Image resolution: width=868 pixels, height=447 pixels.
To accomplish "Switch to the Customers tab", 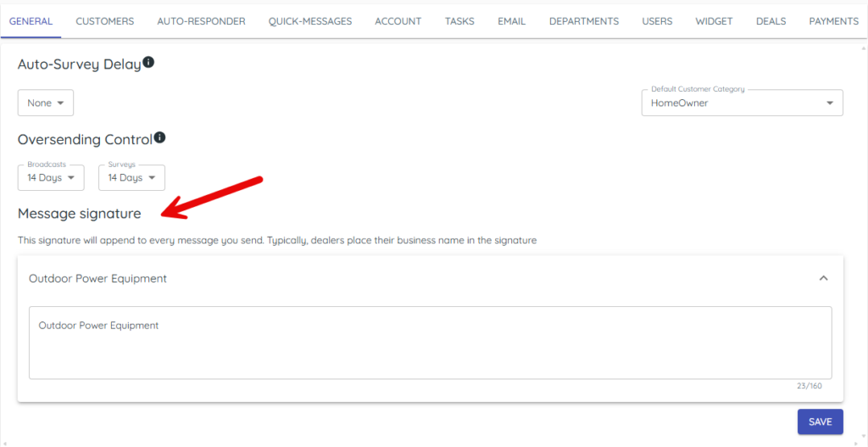I will pos(104,21).
